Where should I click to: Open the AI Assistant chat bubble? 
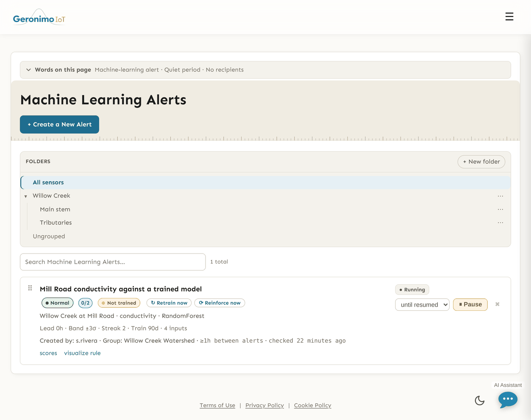(508, 400)
